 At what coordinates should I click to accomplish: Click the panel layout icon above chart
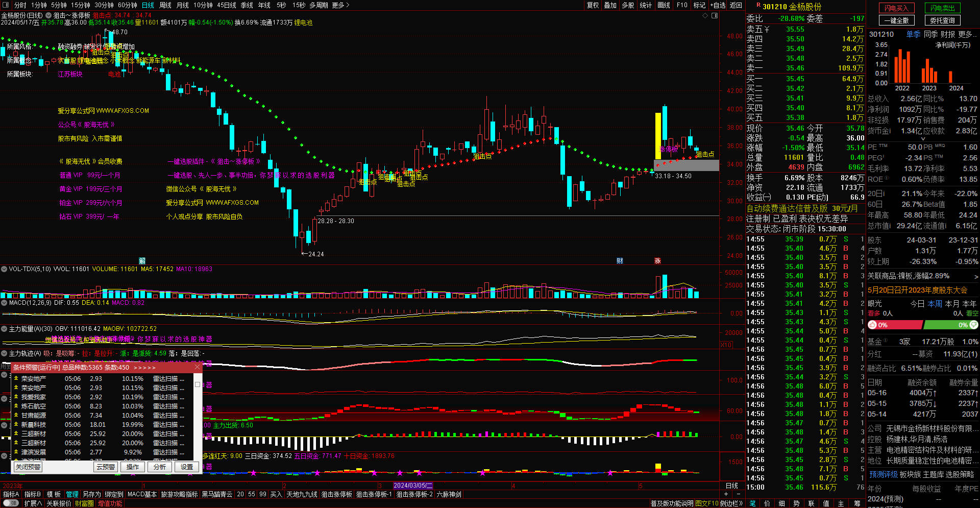click(x=715, y=16)
